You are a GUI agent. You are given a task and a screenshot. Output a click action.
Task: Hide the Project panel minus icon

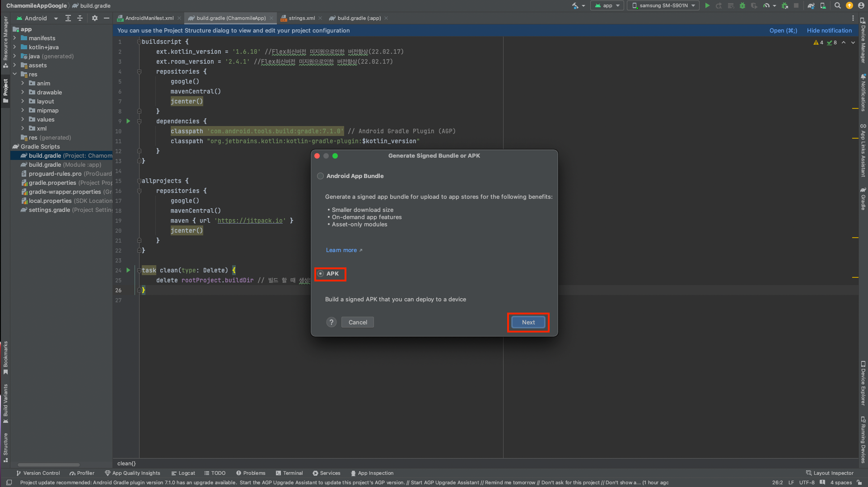coord(107,18)
